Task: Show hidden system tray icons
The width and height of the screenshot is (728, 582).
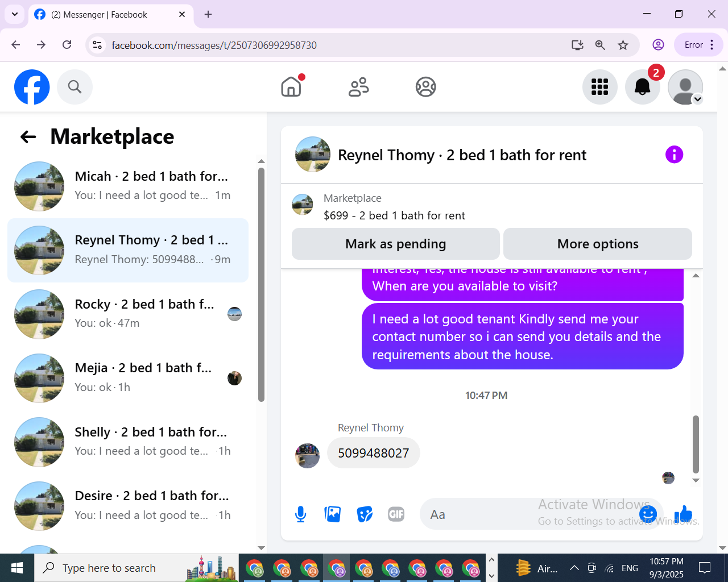Action: [574, 568]
